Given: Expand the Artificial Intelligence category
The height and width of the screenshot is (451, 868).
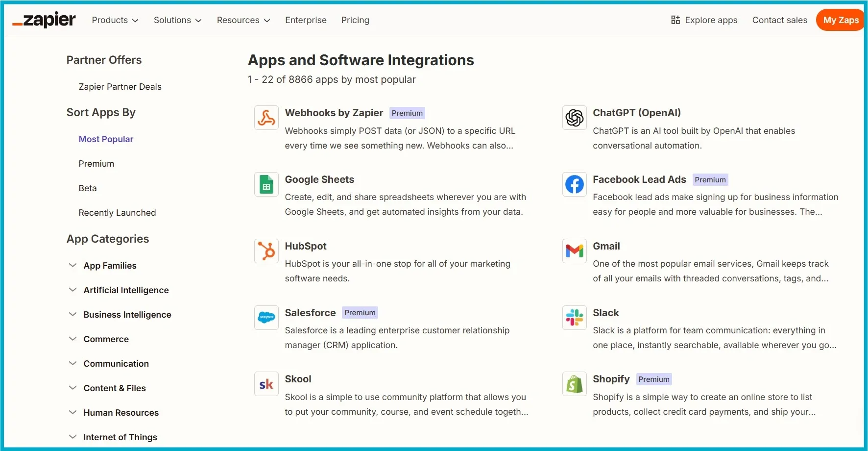Looking at the screenshot, I should tap(126, 290).
